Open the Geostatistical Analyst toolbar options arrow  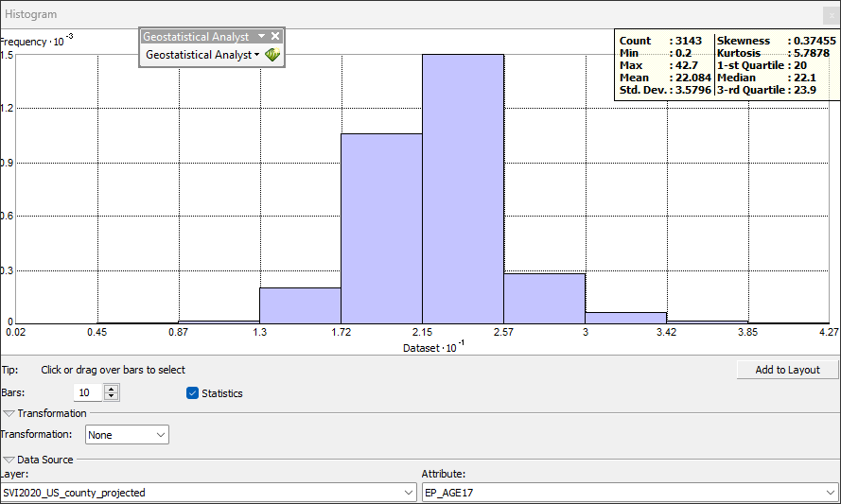point(262,36)
